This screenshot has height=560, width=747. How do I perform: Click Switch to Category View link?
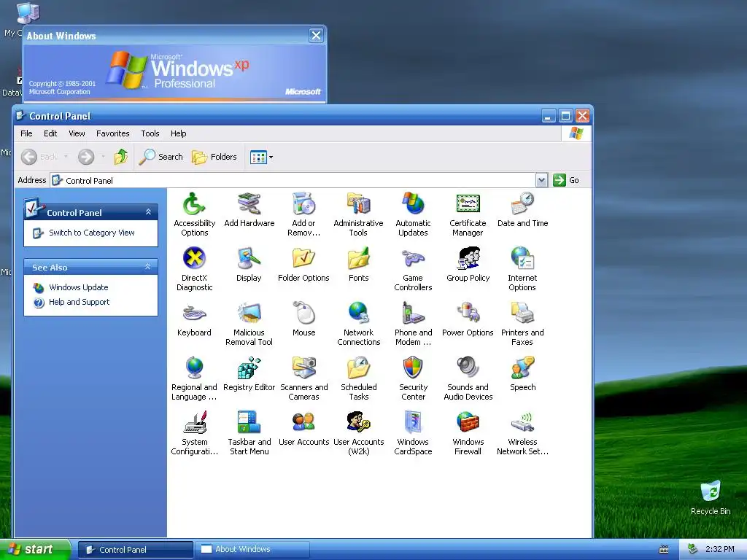[x=91, y=233]
